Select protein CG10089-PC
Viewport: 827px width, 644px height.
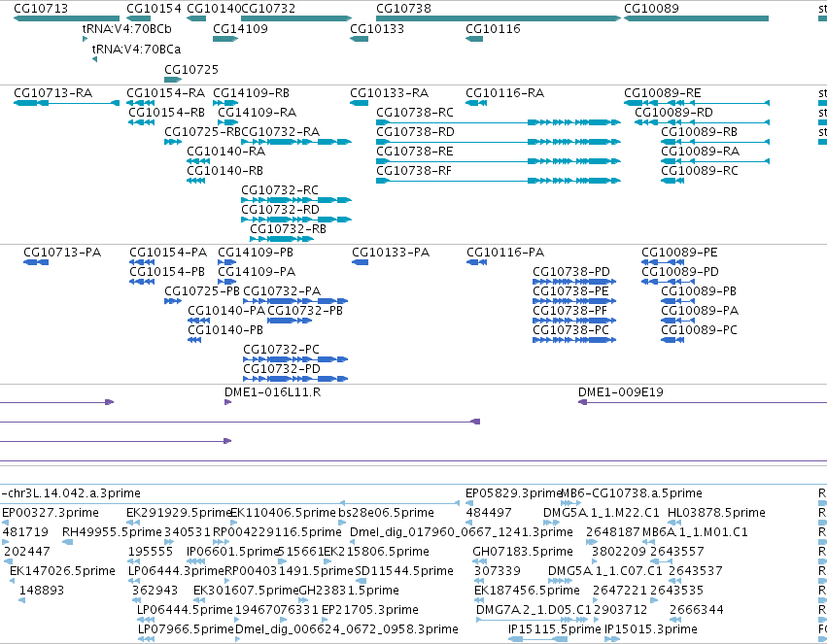click(x=699, y=330)
